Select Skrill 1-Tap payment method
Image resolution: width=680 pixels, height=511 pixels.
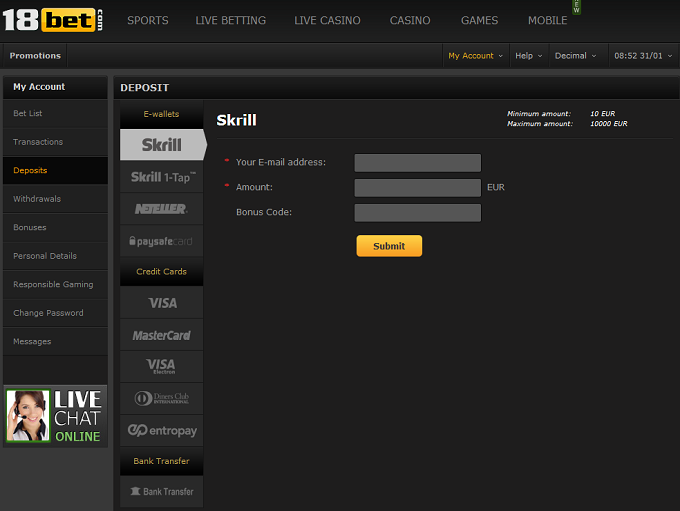[161, 177]
